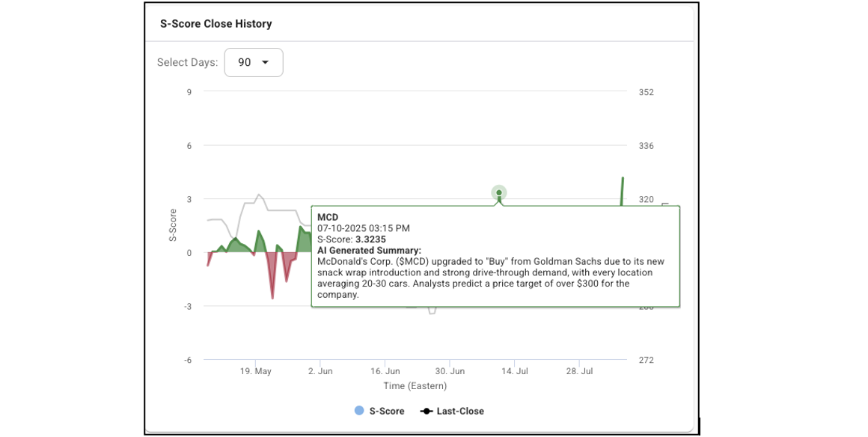Click the 19. May x-axis label
868x437 pixels.
point(256,371)
